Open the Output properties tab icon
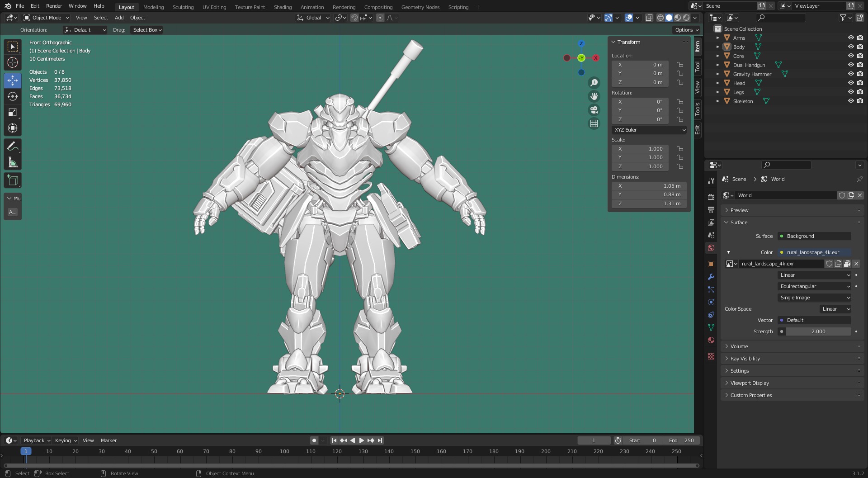This screenshot has width=868, height=478. pyautogui.click(x=711, y=210)
